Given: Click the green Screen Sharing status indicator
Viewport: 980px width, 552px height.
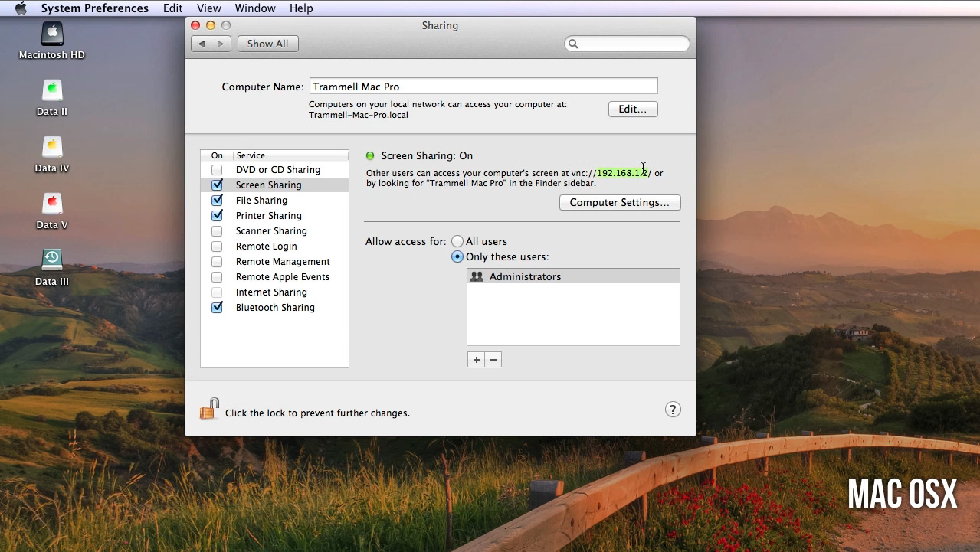Looking at the screenshot, I should 371,155.
